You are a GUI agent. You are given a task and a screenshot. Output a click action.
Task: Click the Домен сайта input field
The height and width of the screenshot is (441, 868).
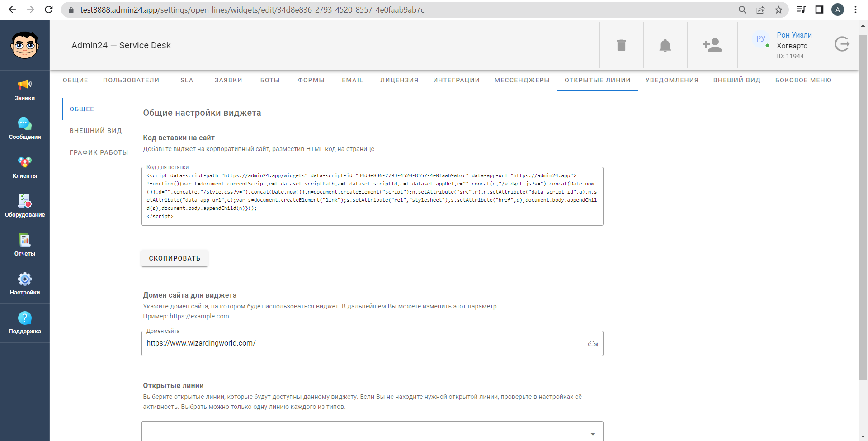[372, 343]
